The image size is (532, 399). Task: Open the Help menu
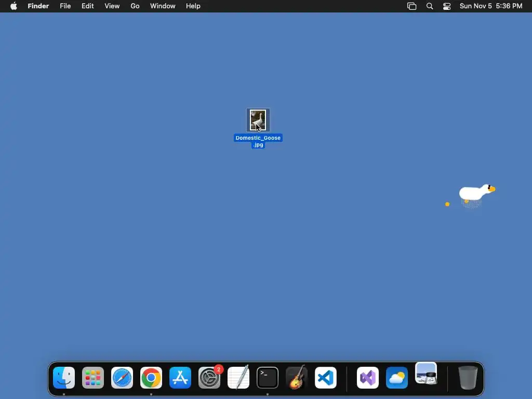(x=193, y=6)
